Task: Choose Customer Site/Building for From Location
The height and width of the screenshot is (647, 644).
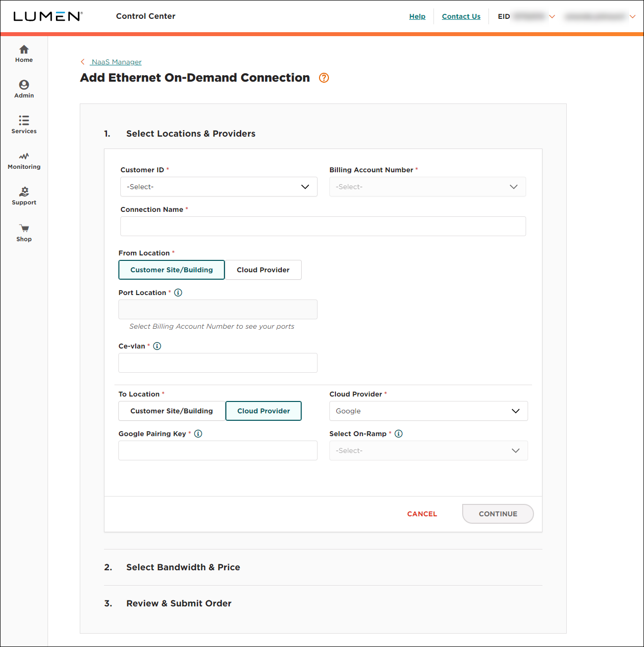Action: (171, 270)
